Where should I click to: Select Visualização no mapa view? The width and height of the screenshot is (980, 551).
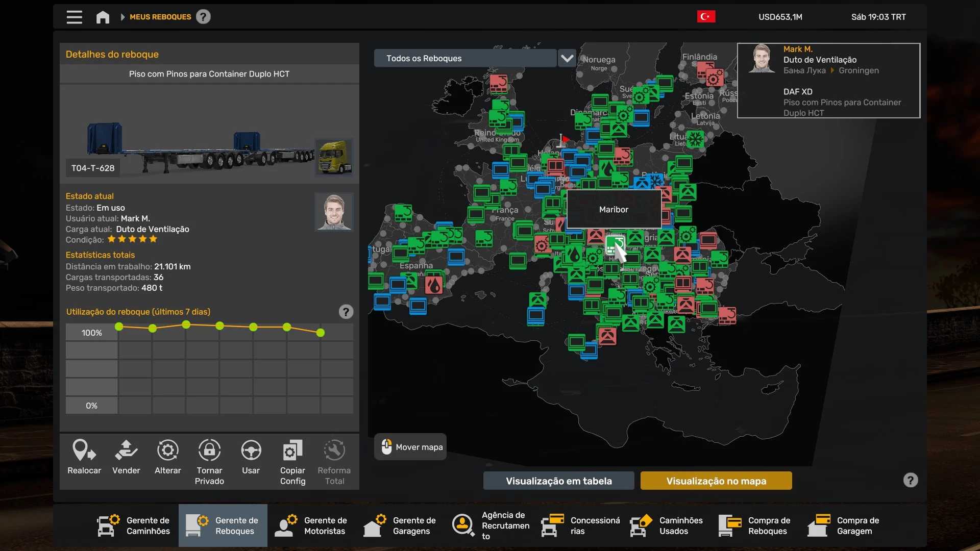[x=716, y=481]
